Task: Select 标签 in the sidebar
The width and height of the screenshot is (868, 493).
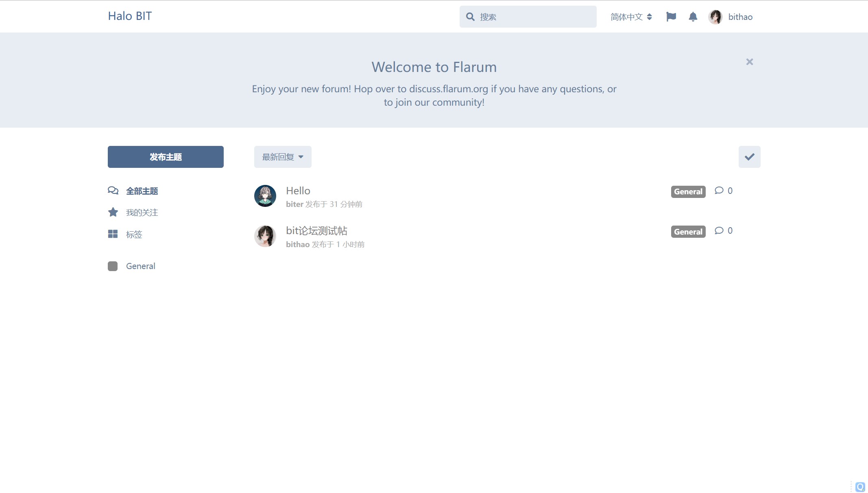Action: 125,235
